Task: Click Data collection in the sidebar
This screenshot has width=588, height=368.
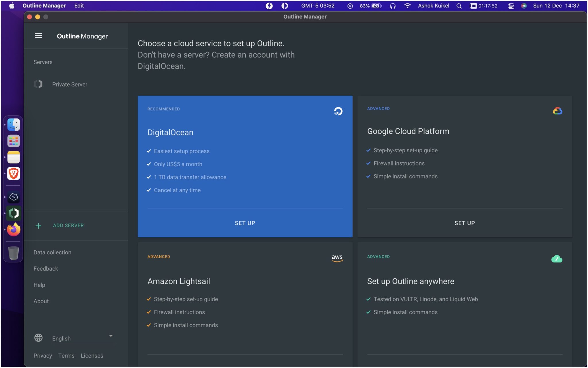Action: [52, 252]
